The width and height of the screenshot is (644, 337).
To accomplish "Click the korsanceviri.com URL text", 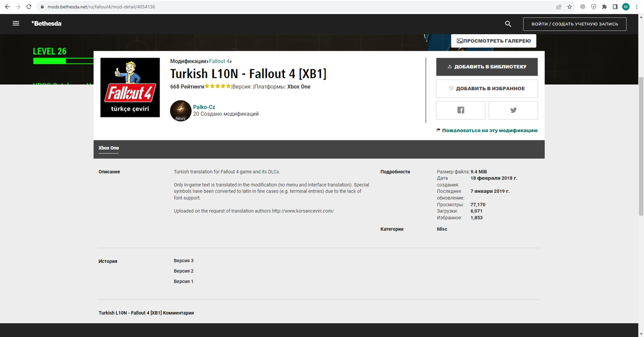I will [303, 211].
